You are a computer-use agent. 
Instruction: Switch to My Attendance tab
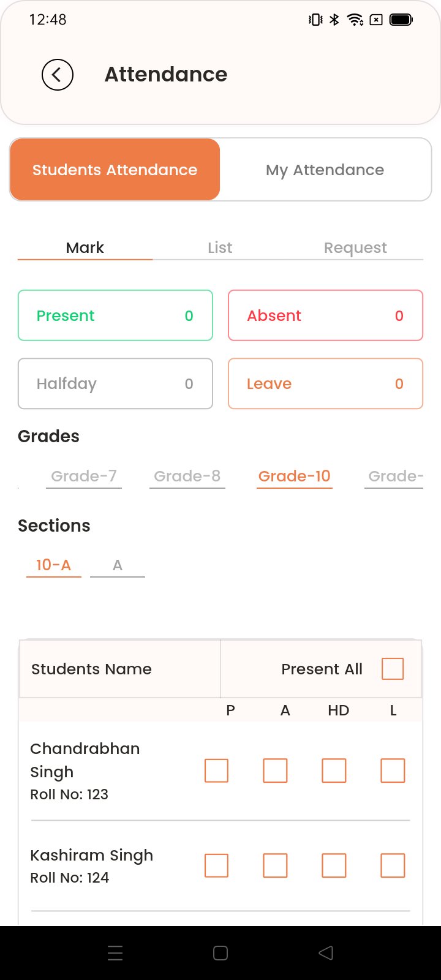[x=325, y=170]
